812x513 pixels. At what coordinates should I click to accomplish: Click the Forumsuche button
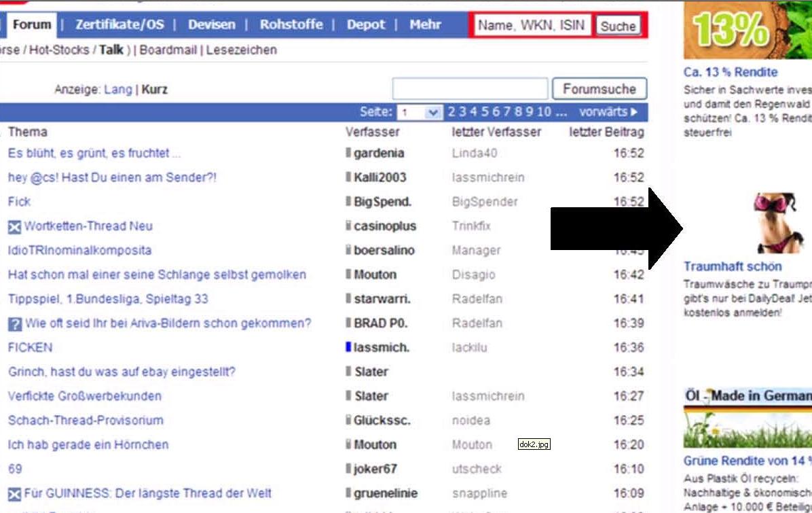coord(599,88)
